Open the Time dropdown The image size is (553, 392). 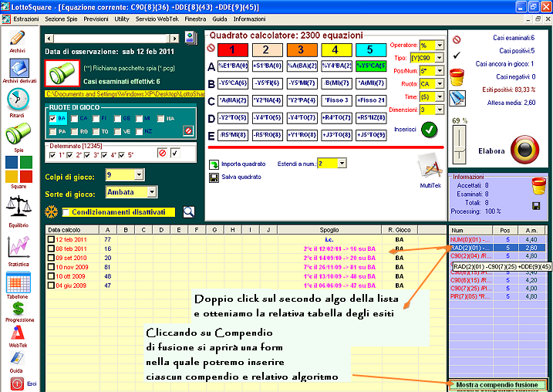click(440, 96)
